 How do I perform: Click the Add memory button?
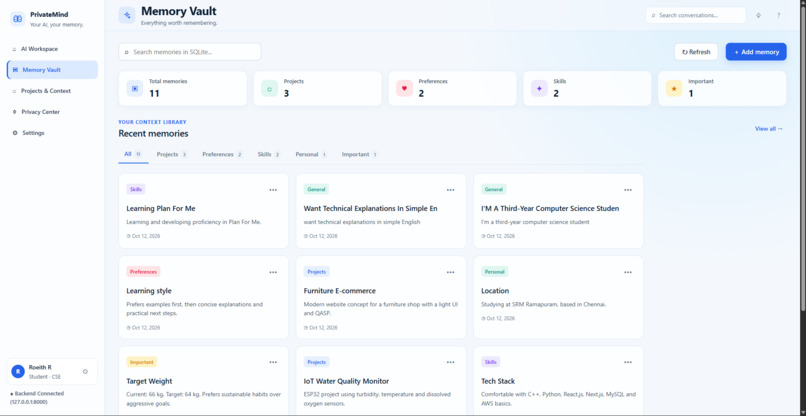click(756, 52)
